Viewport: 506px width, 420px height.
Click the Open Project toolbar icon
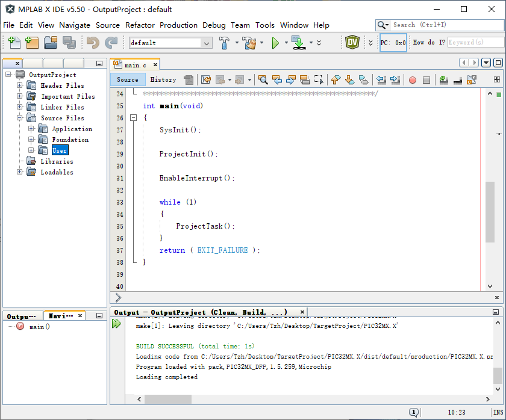(51, 43)
